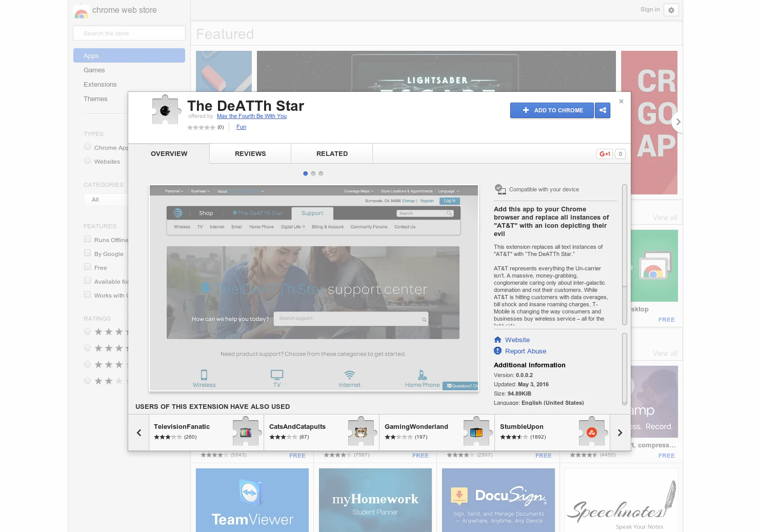Select Extensions in the sidebar
This screenshot has width=759, height=532.
[x=100, y=85]
